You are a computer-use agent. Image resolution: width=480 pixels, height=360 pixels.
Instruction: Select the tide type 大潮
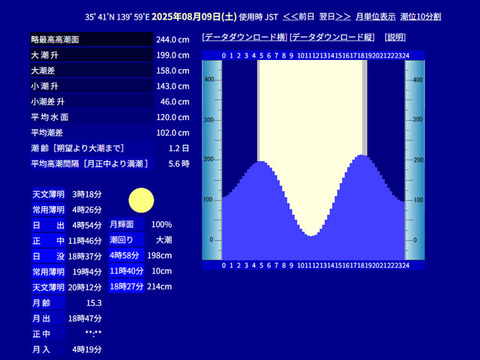point(164,240)
